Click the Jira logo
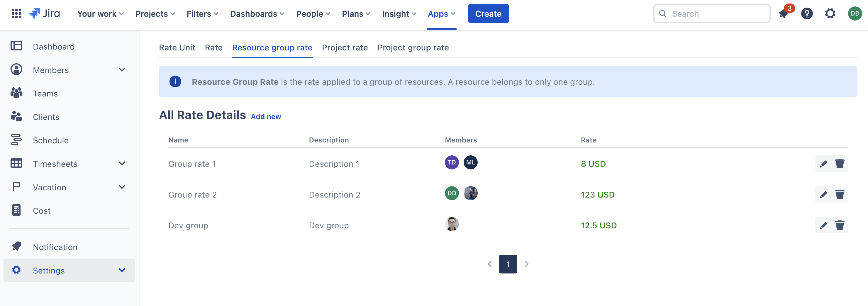This screenshot has width=868, height=306. [x=45, y=13]
